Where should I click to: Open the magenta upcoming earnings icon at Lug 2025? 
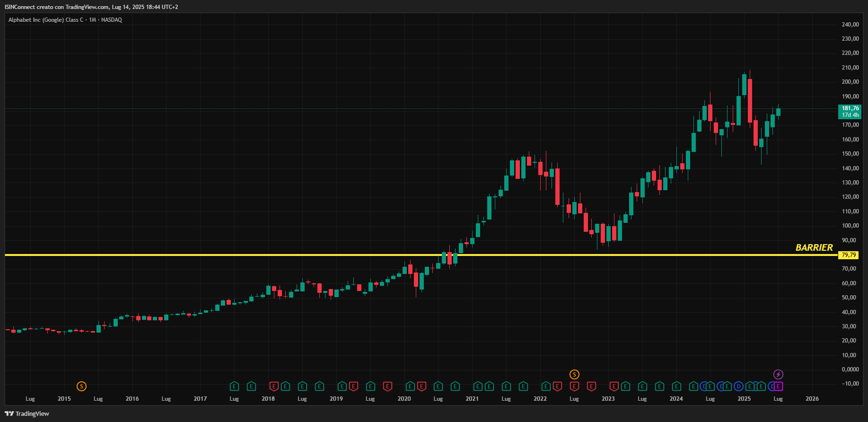[778, 387]
